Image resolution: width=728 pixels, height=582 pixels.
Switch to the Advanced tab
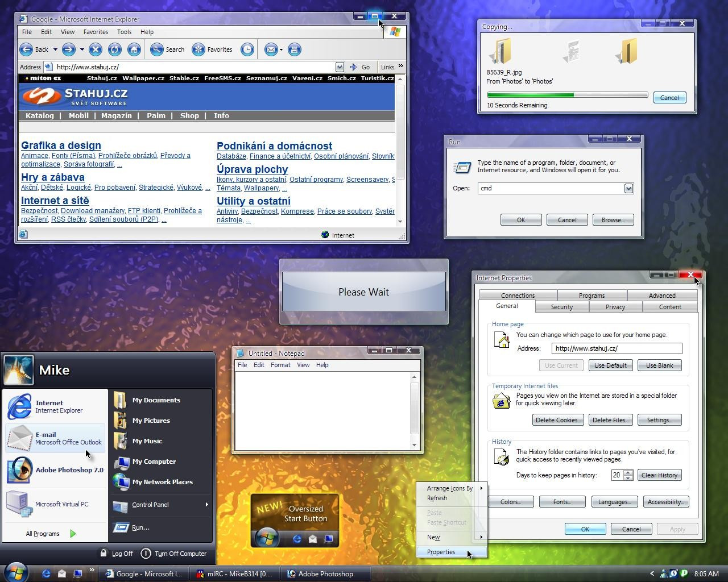pos(662,296)
